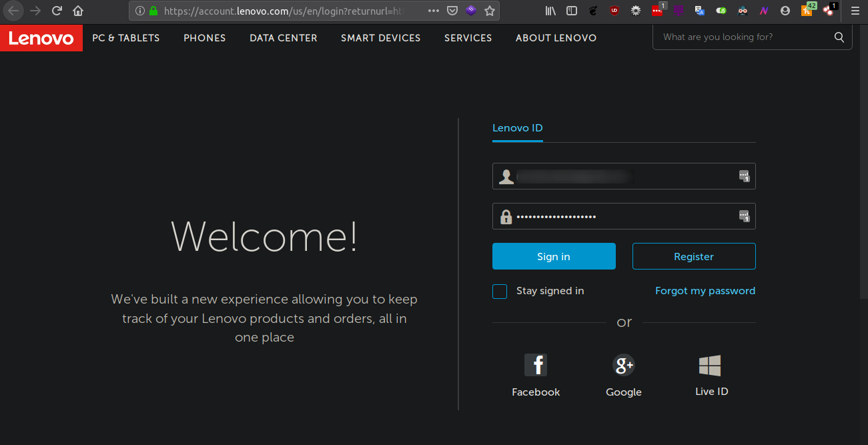Click the gear extension icon in toolbar
This screenshot has width=868, height=445.
636,11
